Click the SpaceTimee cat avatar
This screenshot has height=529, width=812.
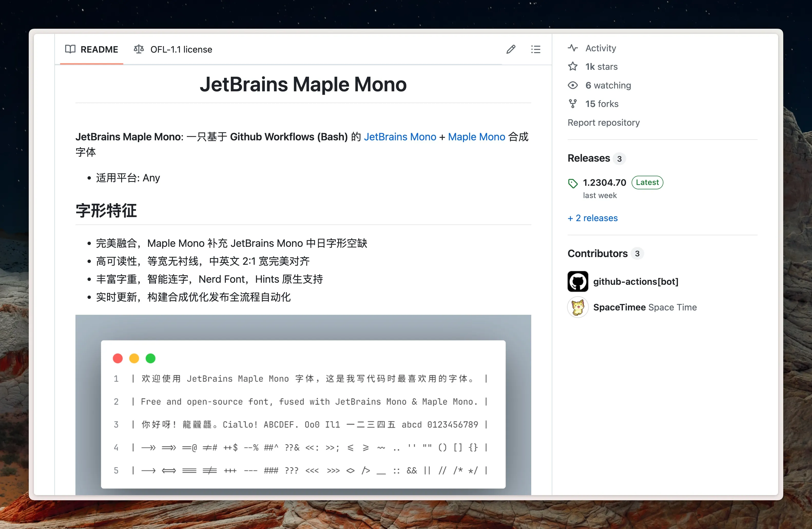point(578,307)
